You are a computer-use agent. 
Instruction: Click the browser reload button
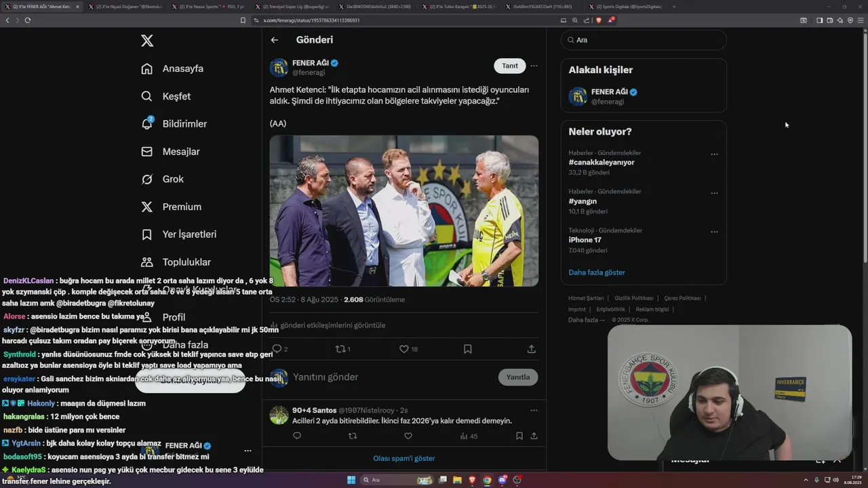tap(28, 20)
